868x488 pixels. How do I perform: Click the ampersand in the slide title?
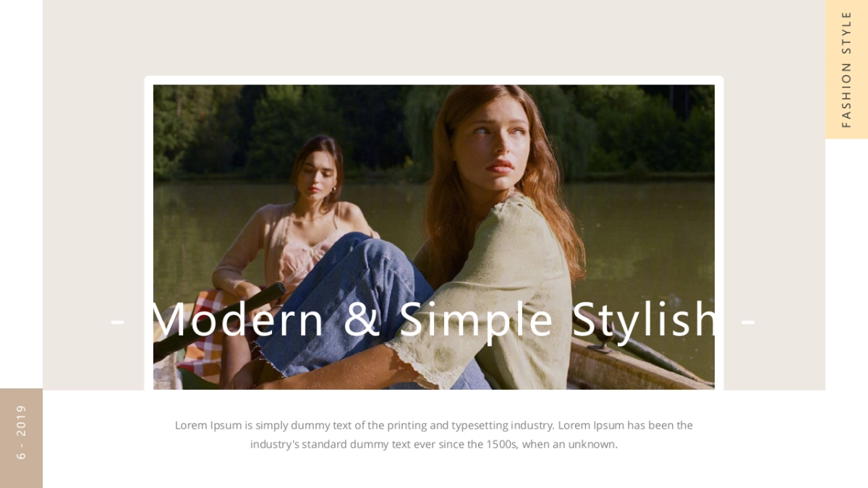[361, 320]
